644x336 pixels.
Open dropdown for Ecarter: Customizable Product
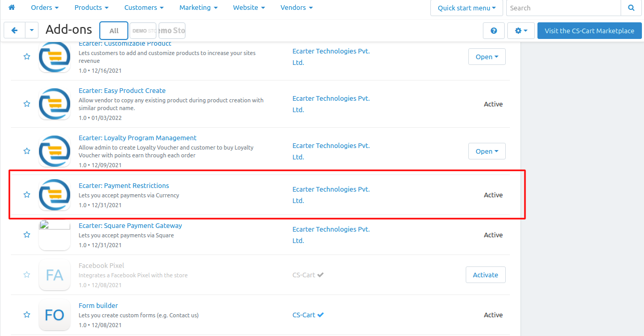pyautogui.click(x=487, y=57)
